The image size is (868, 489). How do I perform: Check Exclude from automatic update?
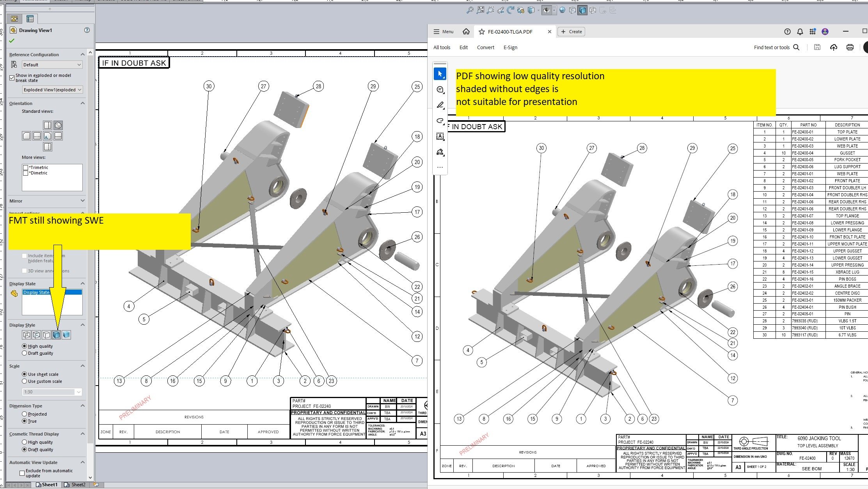pos(22,473)
